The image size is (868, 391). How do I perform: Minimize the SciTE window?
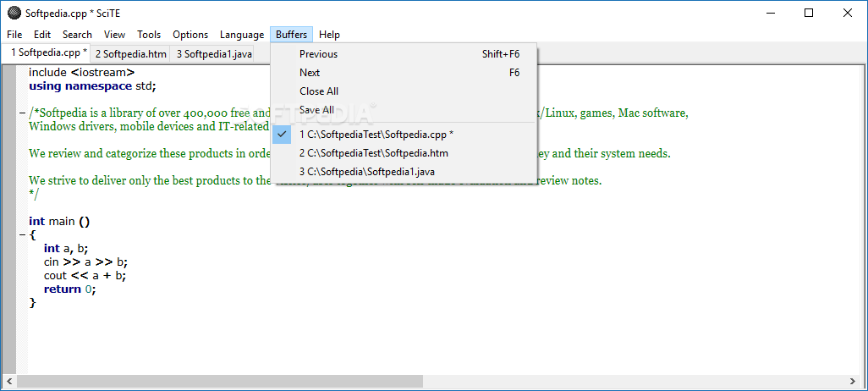pos(770,14)
